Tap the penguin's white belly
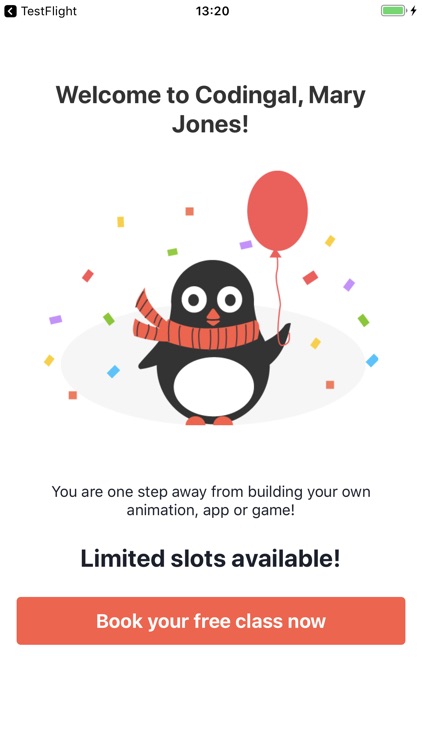 click(213, 386)
